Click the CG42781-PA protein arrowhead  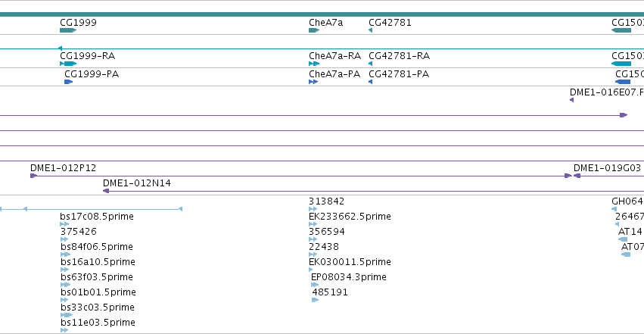[371, 82]
